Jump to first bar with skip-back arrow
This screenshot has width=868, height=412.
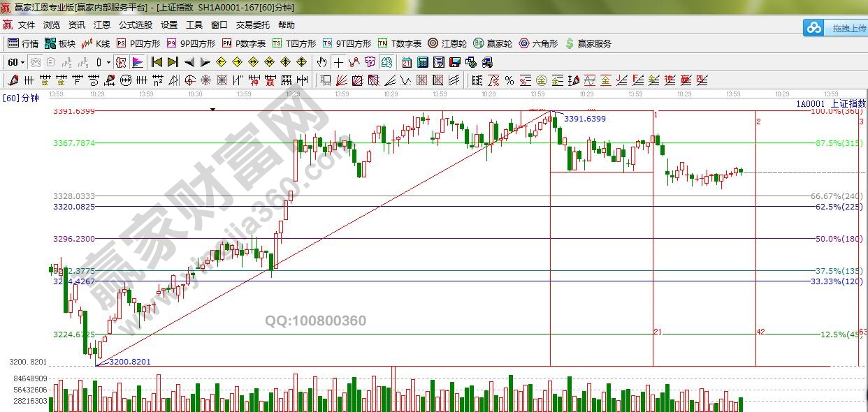(157, 62)
